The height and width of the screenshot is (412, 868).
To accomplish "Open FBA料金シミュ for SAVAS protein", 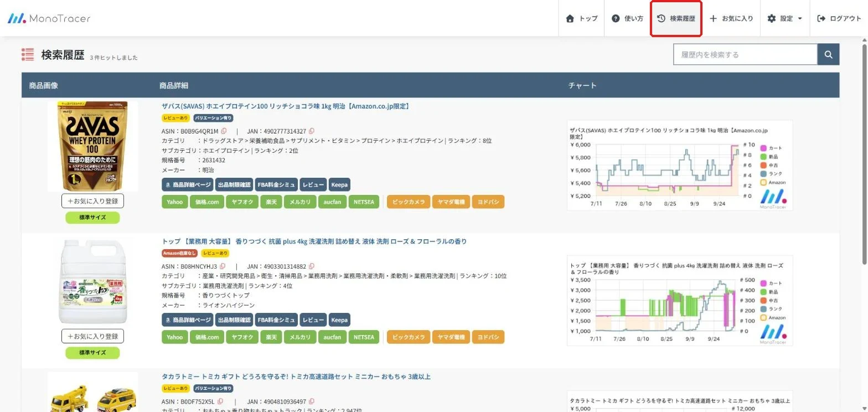I will tap(276, 184).
